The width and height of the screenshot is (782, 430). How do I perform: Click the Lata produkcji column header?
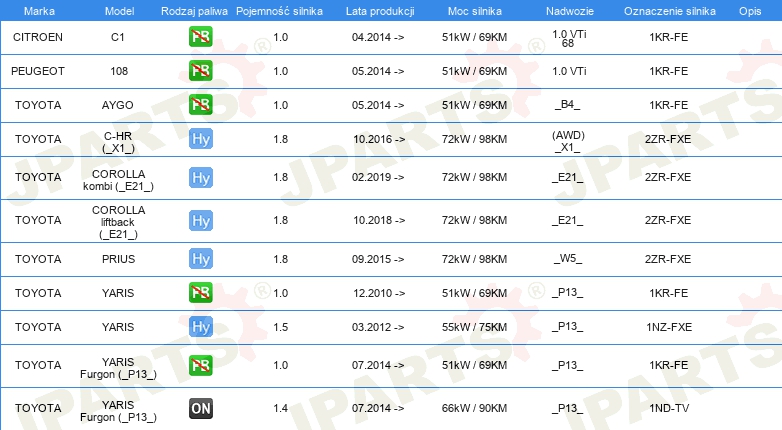pos(380,11)
